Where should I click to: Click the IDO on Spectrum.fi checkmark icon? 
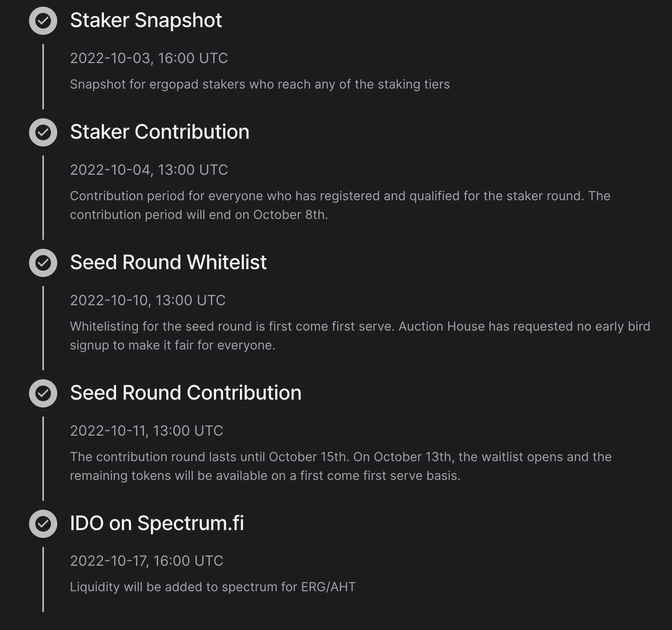[x=43, y=524]
